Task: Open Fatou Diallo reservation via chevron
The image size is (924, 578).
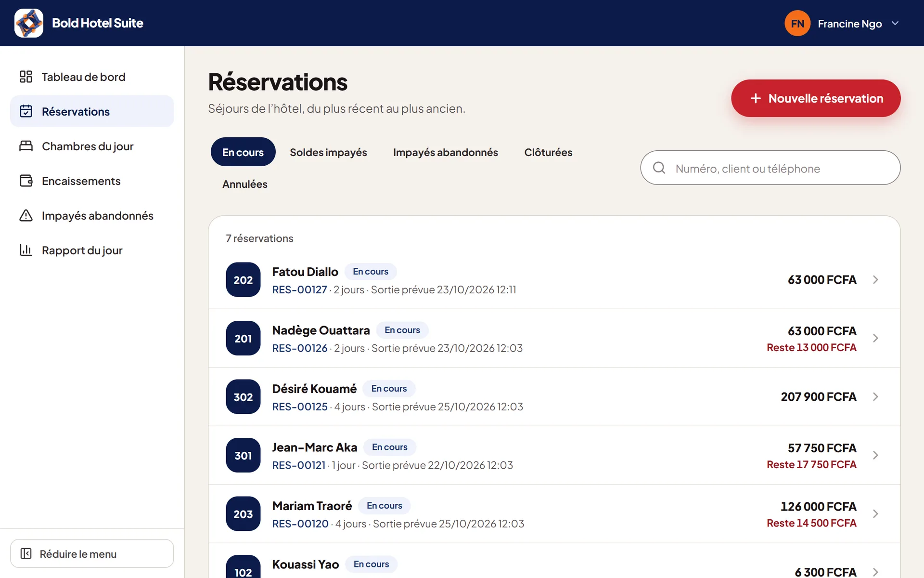Action: (875, 279)
